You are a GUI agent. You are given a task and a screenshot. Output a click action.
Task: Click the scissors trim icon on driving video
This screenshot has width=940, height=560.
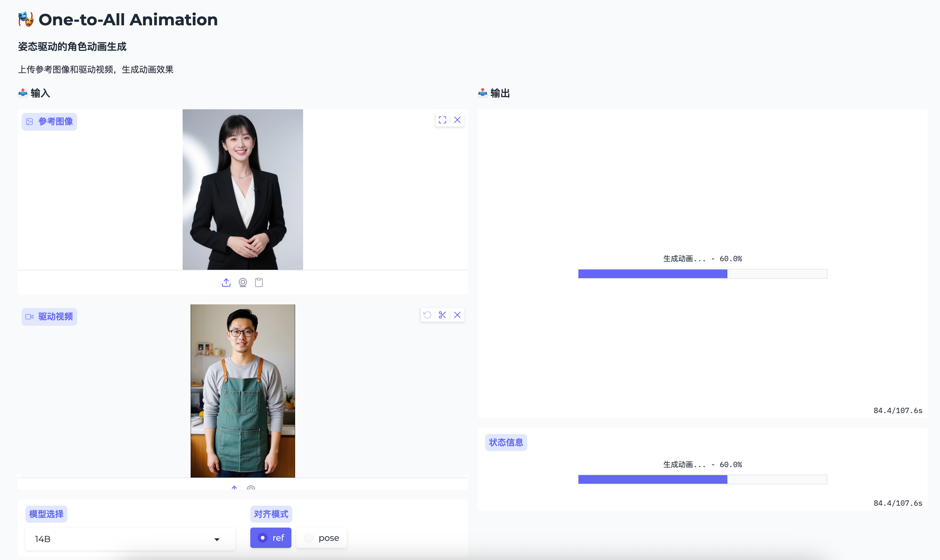pyautogui.click(x=442, y=315)
